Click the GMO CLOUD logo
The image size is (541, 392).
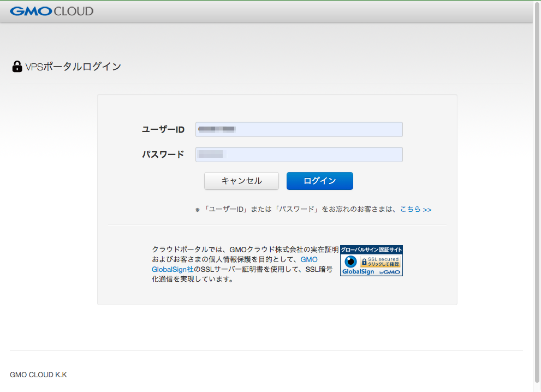point(51,11)
